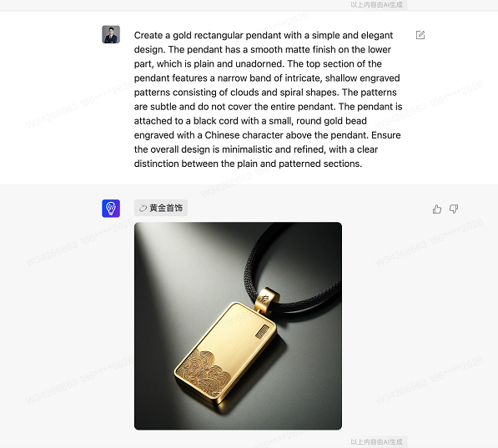The width and height of the screenshot is (498, 448).
Task: Click the small rectangular stamp on the pendant
Action: [262, 331]
